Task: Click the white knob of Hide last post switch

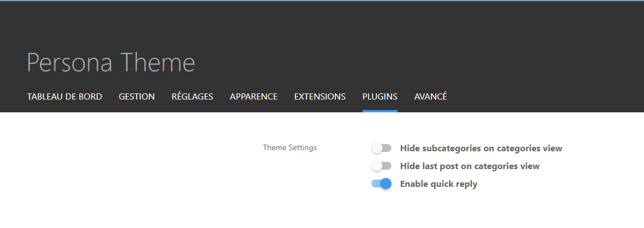Action: click(377, 166)
